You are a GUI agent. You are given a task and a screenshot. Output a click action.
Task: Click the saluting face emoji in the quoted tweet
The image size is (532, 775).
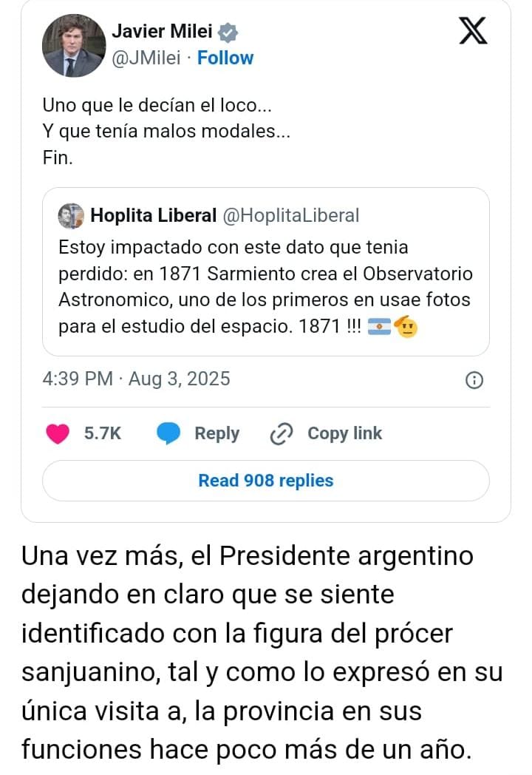tap(406, 326)
